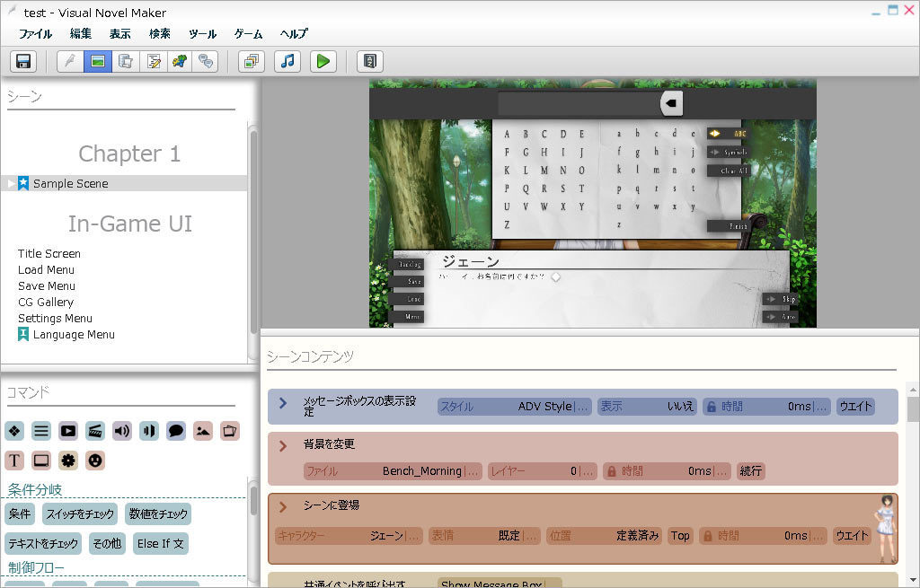Select the smiley face character command category

[x=95, y=461]
